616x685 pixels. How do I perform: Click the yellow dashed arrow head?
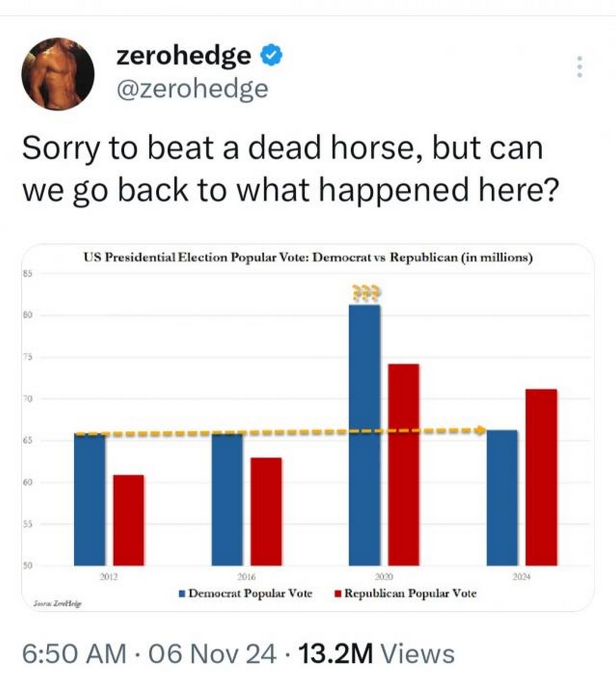481,430
